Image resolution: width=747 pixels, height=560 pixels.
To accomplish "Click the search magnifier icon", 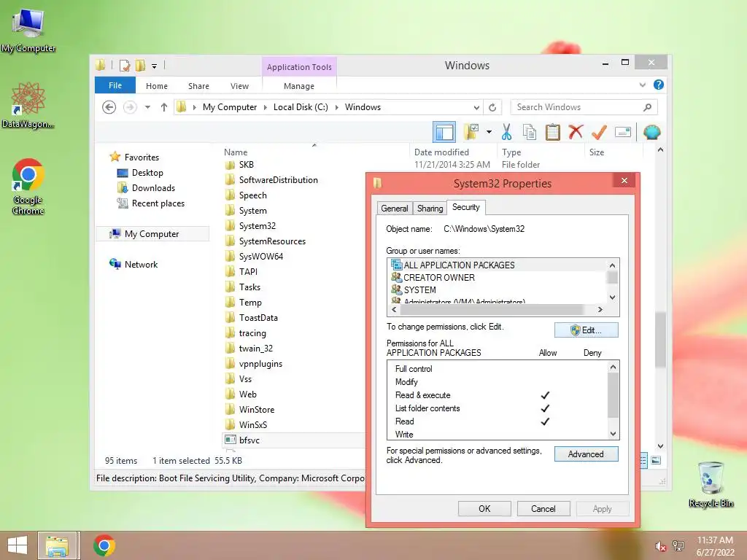I will (x=648, y=107).
